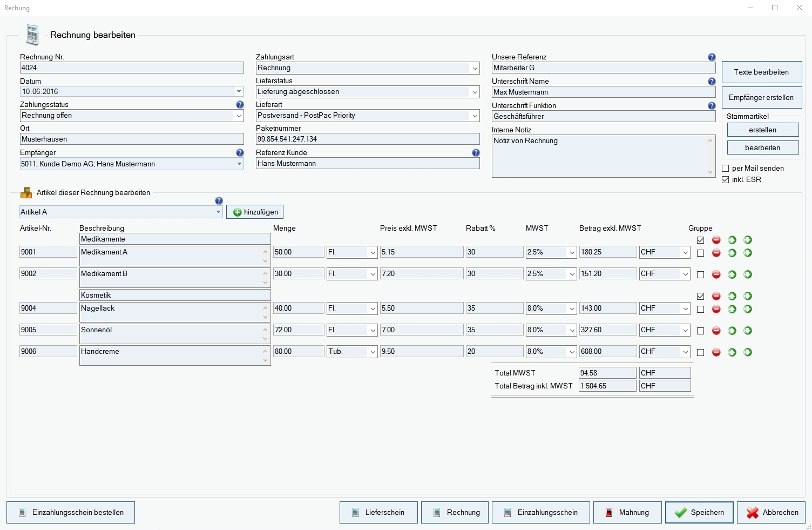Move Medikament A row down
812x530 pixels.
(x=748, y=253)
